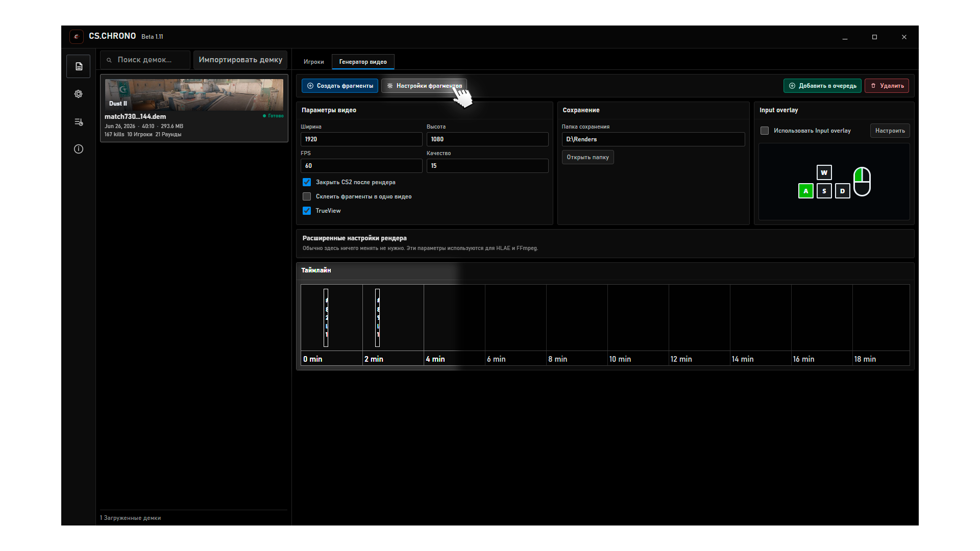Click the Удалить button
This screenshot has width=980, height=551.
point(887,86)
